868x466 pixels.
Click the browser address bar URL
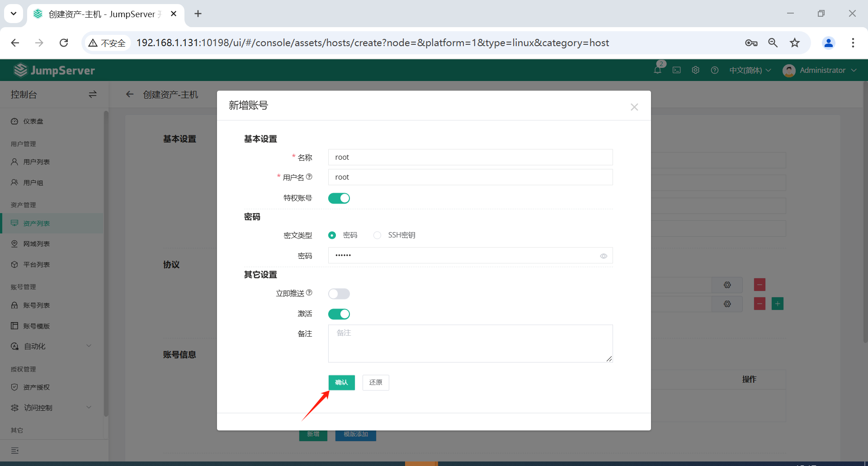click(x=373, y=43)
